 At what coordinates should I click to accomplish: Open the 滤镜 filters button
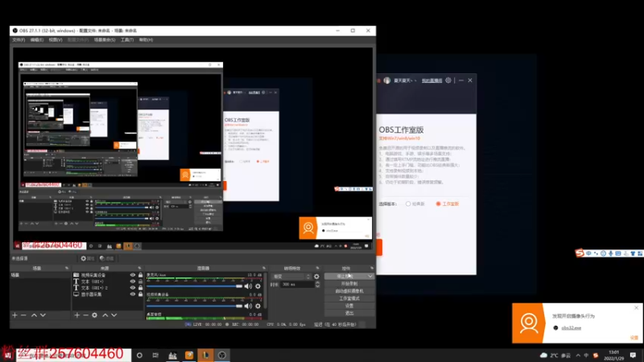tap(107, 258)
